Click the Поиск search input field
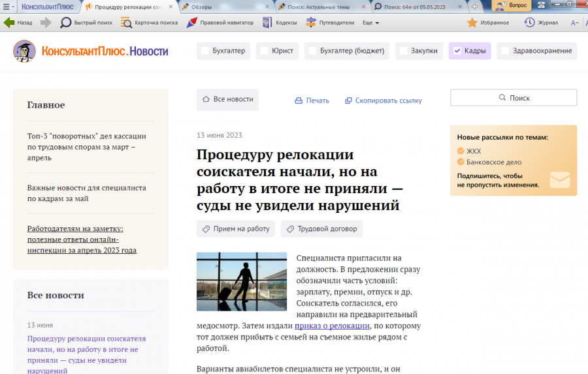 514,98
